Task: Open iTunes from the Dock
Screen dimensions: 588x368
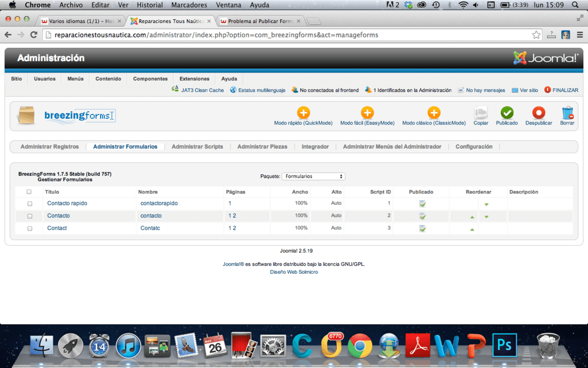Action: [128, 345]
